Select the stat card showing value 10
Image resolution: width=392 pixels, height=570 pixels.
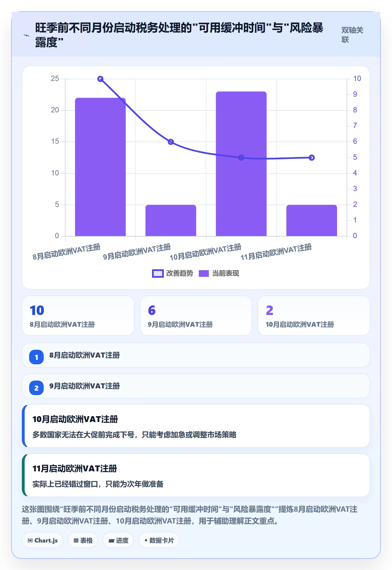pos(78,316)
